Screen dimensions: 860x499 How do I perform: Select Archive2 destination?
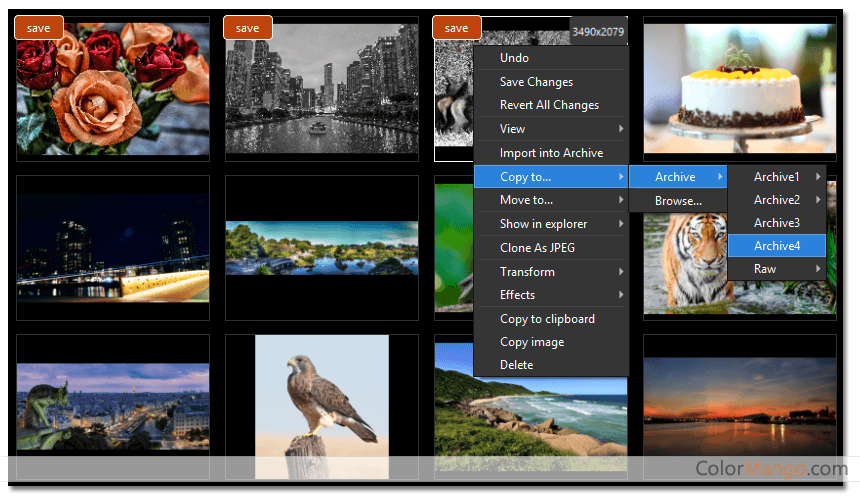[x=777, y=200]
